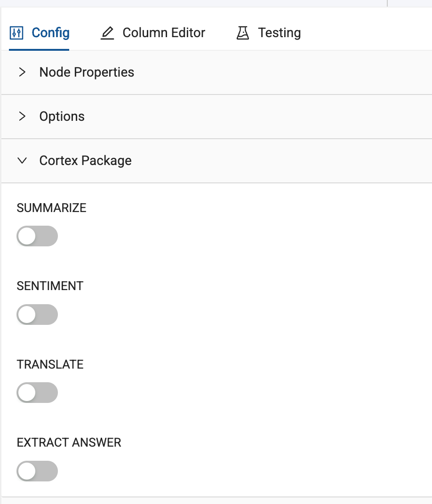Click the EXTRACT ANSWER label text
Viewport: 432px width, 504px height.
pyautogui.click(x=69, y=442)
